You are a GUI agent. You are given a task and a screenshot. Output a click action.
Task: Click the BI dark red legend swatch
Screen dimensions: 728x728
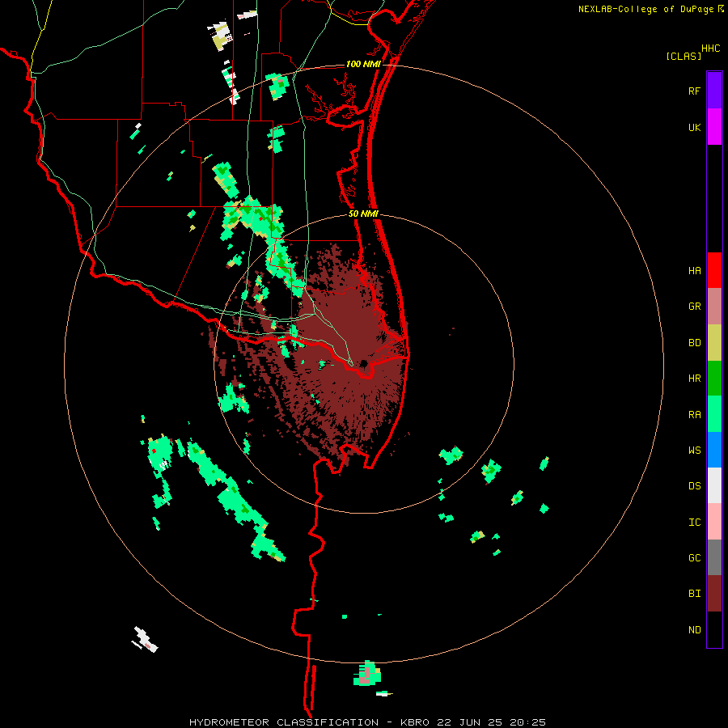point(714,594)
